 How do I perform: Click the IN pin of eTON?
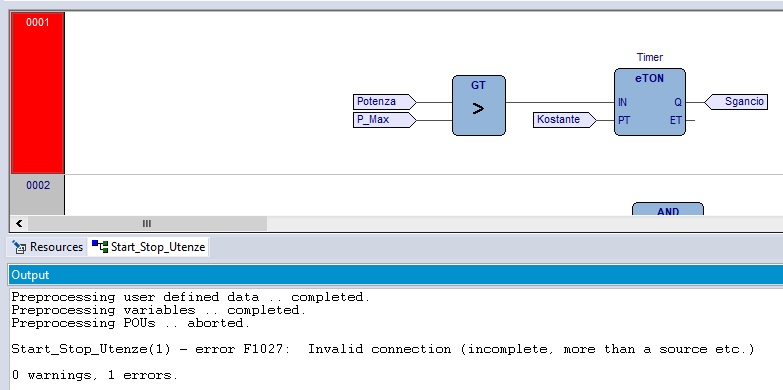(x=622, y=102)
